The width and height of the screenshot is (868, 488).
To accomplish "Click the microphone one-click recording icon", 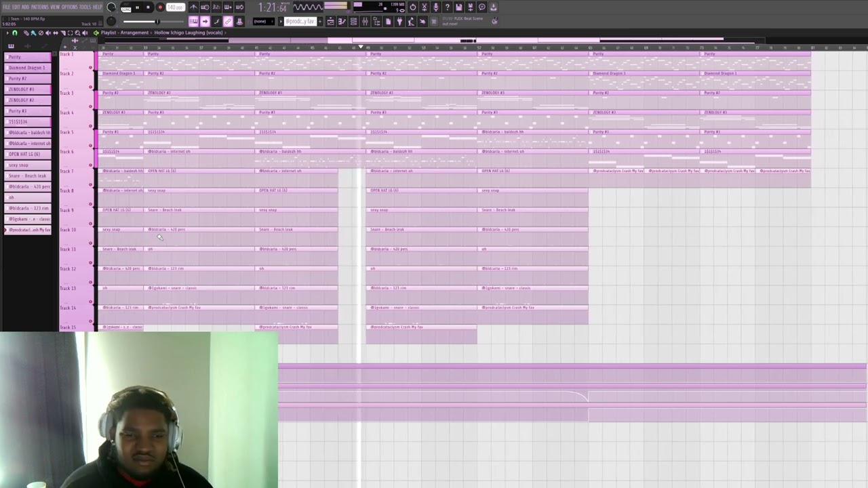I will click(x=436, y=7).
